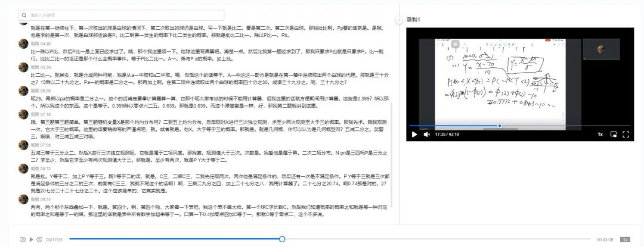Click the speaker avatar beside the 07:18 entry
644x247 pixels.
click(x=23, y=114)
